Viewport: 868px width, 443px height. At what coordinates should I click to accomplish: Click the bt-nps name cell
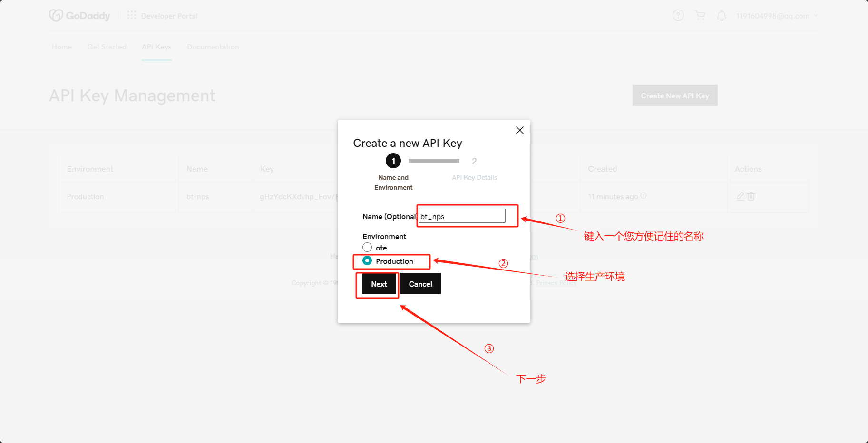tap(198, 196)
